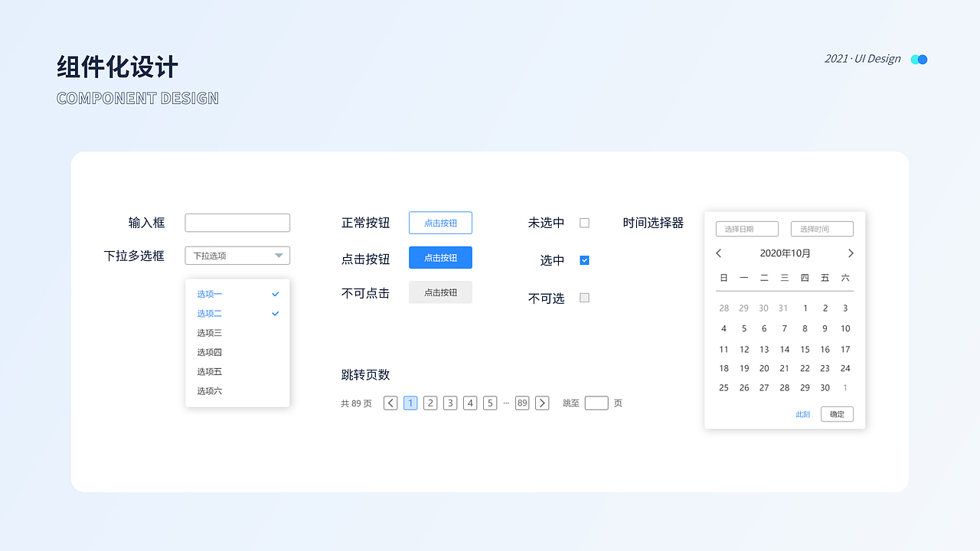Select October 30 in the calendar
Viewport: 980px width, 551px height.
tap(825, 388)
